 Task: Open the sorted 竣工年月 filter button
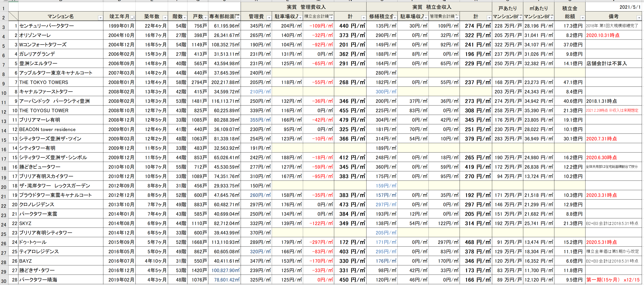[133, 18]
